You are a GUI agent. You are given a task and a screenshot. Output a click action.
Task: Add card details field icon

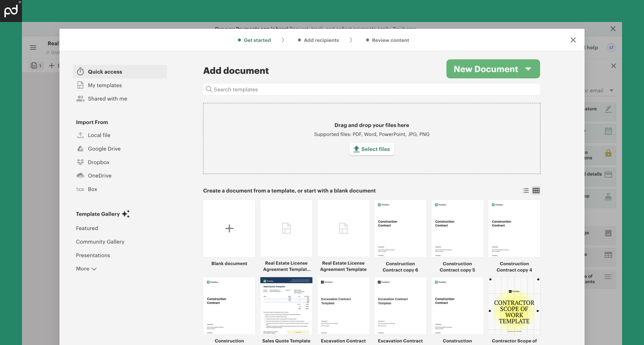pos(609,175)
